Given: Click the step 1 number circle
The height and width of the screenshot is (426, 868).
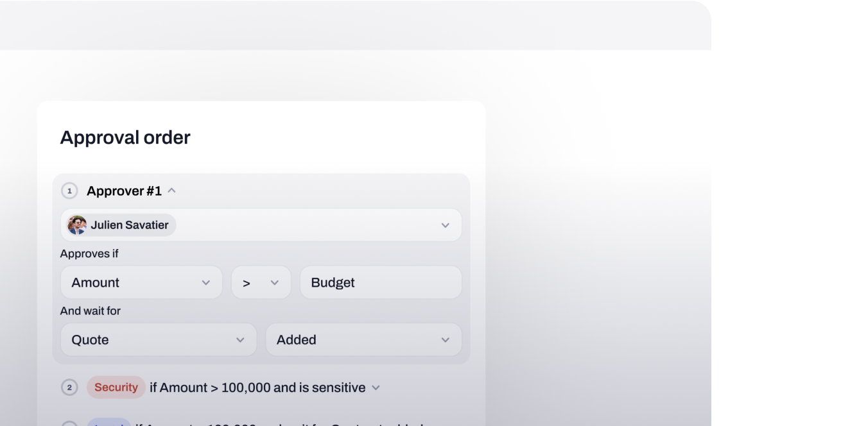Looking at the screenshot, I should tap(69, 191).
